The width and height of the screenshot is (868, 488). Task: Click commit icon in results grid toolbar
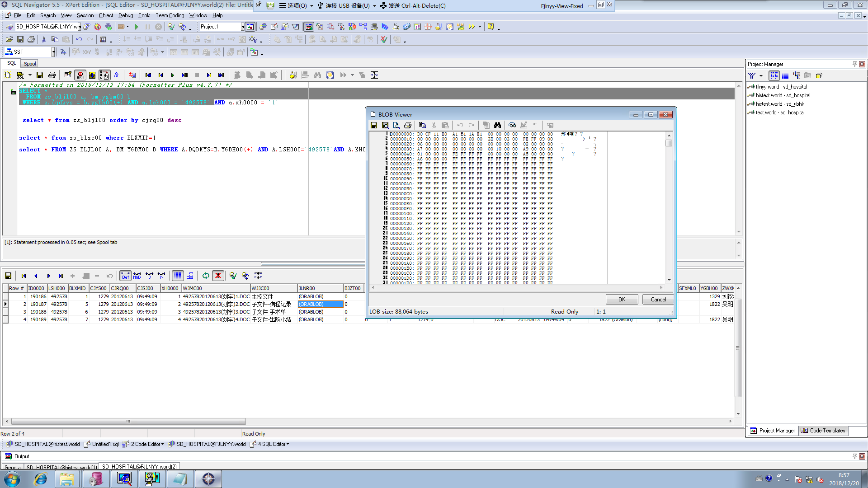233,276
